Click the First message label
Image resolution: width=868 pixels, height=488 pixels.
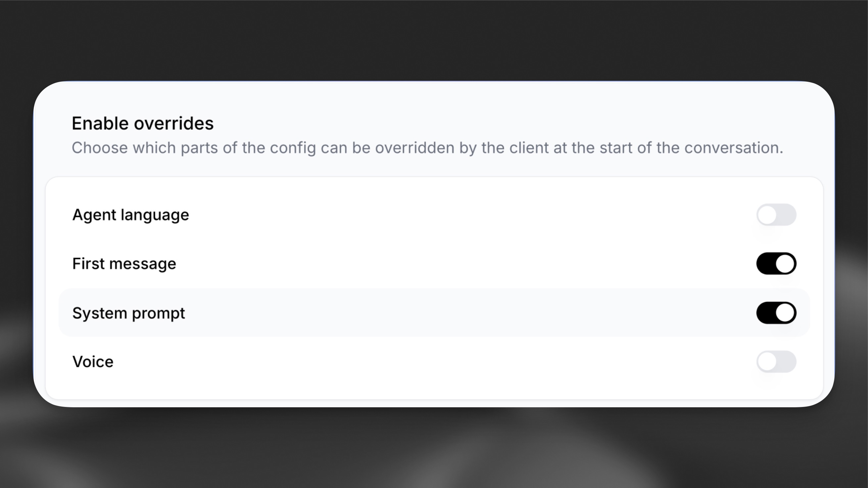124,263
